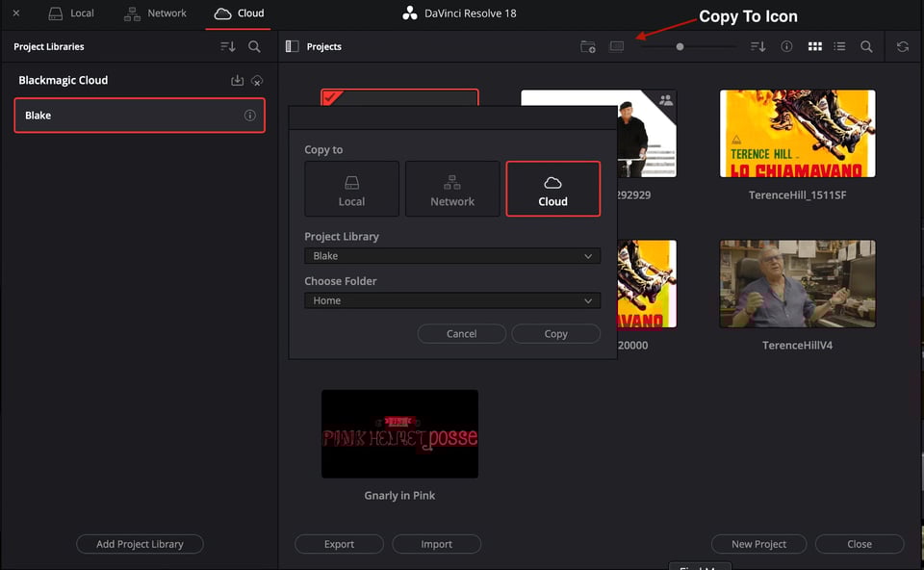924x570 pixels.
Task: Open the Project Library dropdown showing Blake
Action: [451, 255]
